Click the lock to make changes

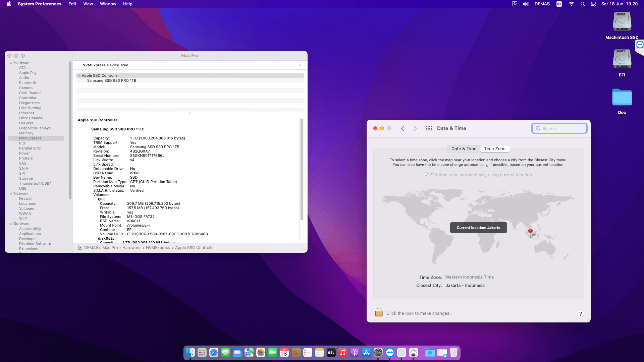(x=379, y=312)
